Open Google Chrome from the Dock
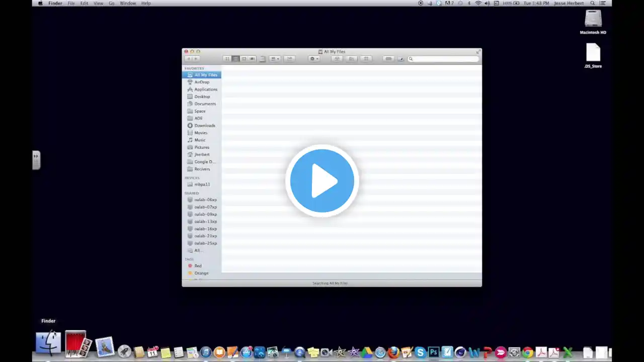This screenshot has height=362, width=644. [x=527, y=352]
